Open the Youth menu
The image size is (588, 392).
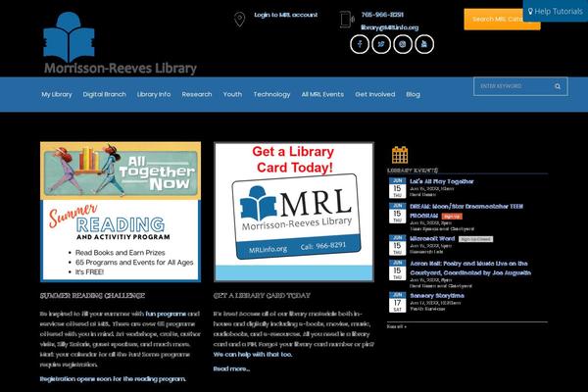(232, 94)
